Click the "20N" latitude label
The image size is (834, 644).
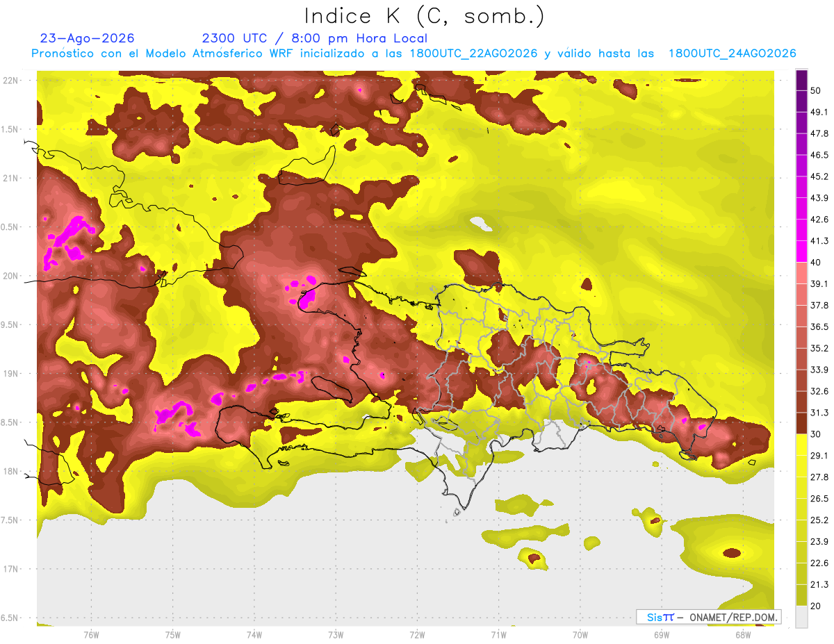pyautogui.click(x=10, y=276)
